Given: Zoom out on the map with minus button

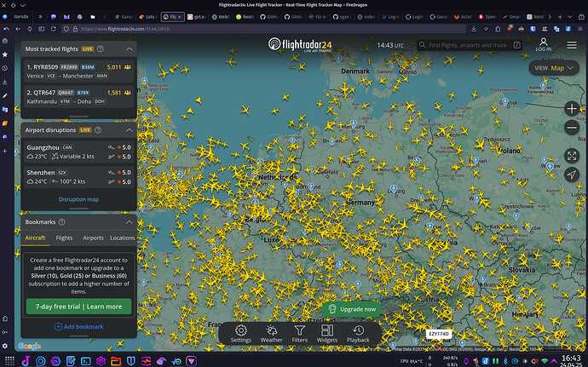Looking at the screenshot, I should click(572, 128).
